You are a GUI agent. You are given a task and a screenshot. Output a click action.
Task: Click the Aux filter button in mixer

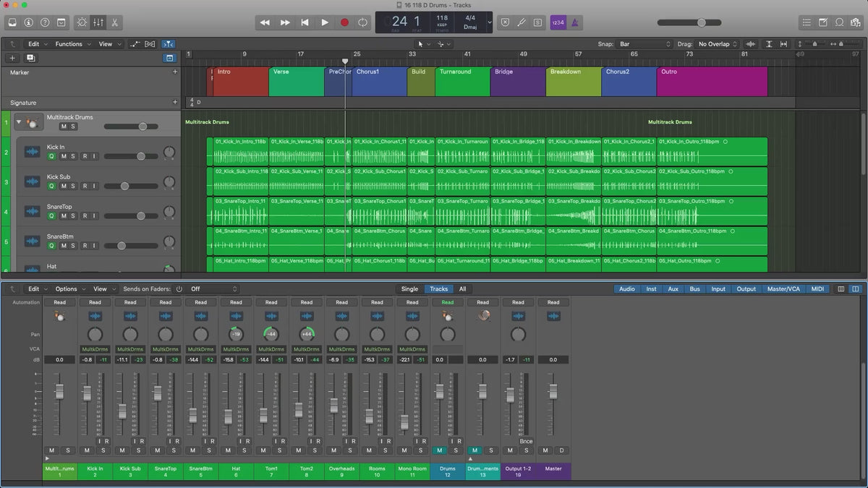pos(673,289)
